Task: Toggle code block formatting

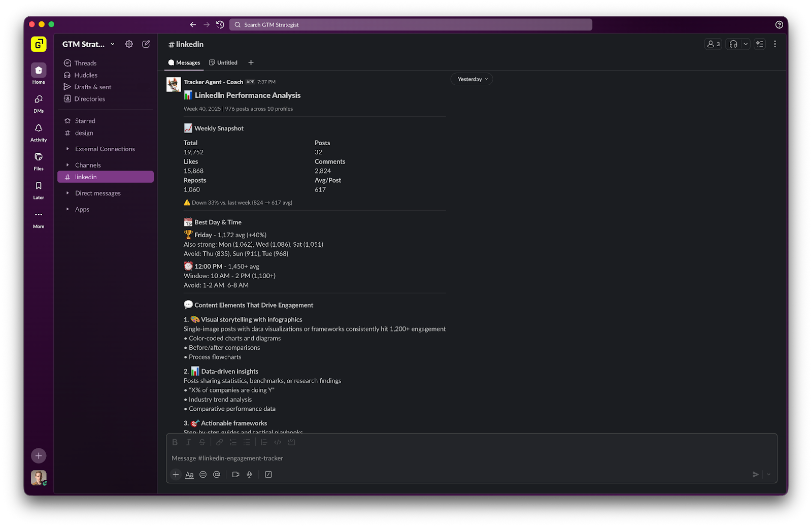Action: pyautogui.click(x=291, y=442)
